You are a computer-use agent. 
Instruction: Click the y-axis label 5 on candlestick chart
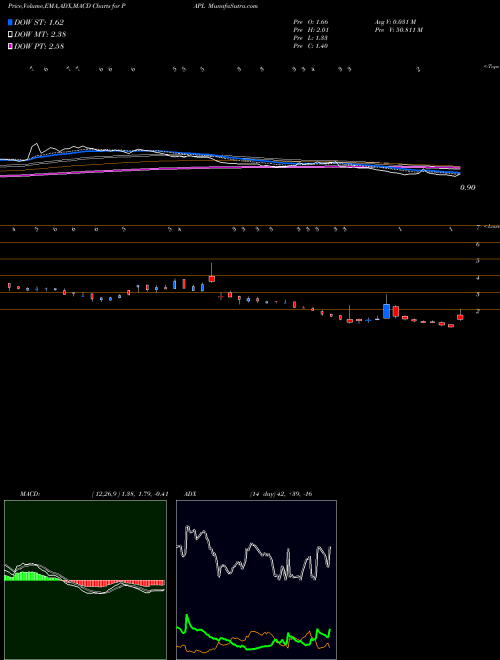click(x=478, y=261)
